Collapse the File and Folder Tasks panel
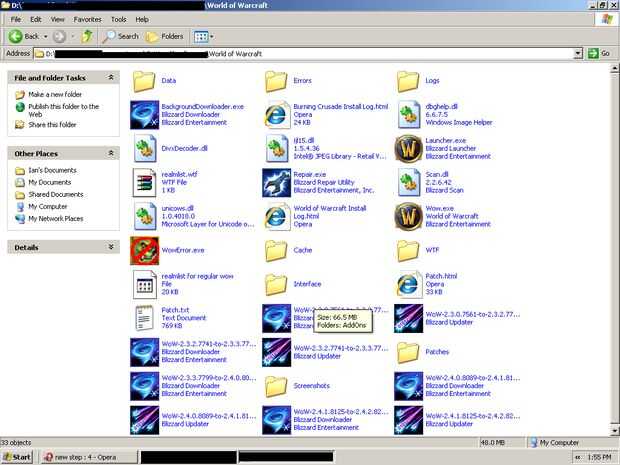Screen dimensions: 620x465 click(x=111, y=78)
